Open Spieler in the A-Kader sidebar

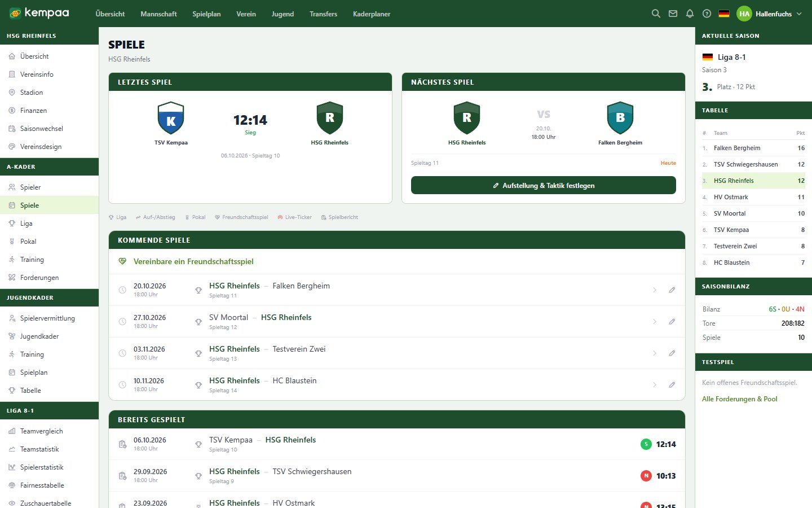(x=49, y=187)
